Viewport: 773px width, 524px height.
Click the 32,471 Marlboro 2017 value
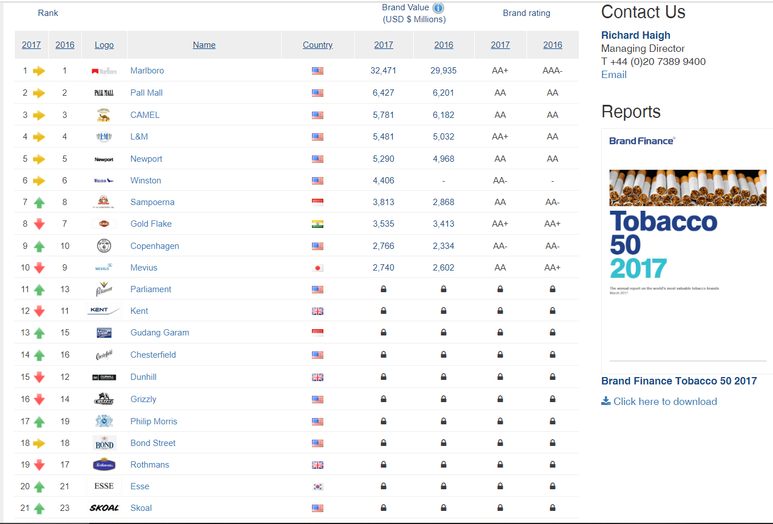(383, 70)
